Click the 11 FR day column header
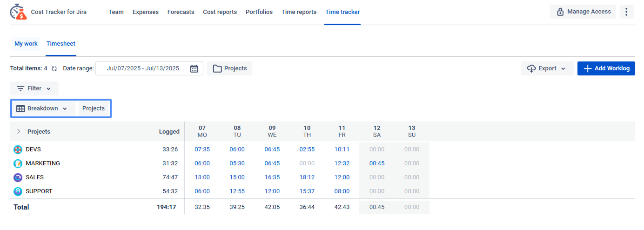This screenshot has height=230, width=644. coord(342,132)
